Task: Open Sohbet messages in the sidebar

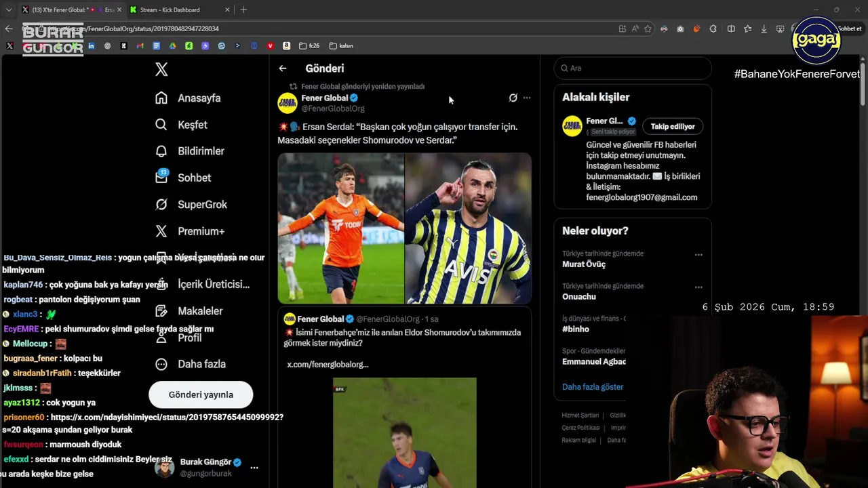Action: point(183,178)
